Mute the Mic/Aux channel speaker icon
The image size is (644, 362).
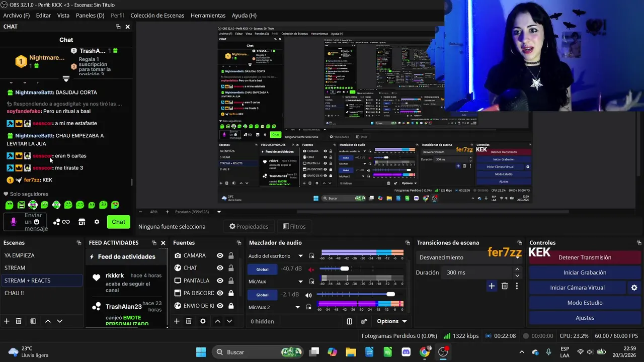308,295
